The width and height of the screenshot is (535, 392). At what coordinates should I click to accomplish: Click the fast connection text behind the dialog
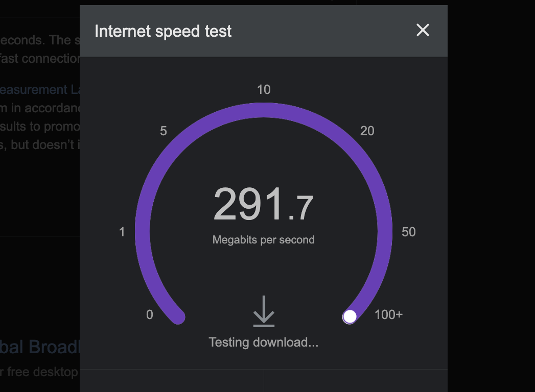coord(38,58)
